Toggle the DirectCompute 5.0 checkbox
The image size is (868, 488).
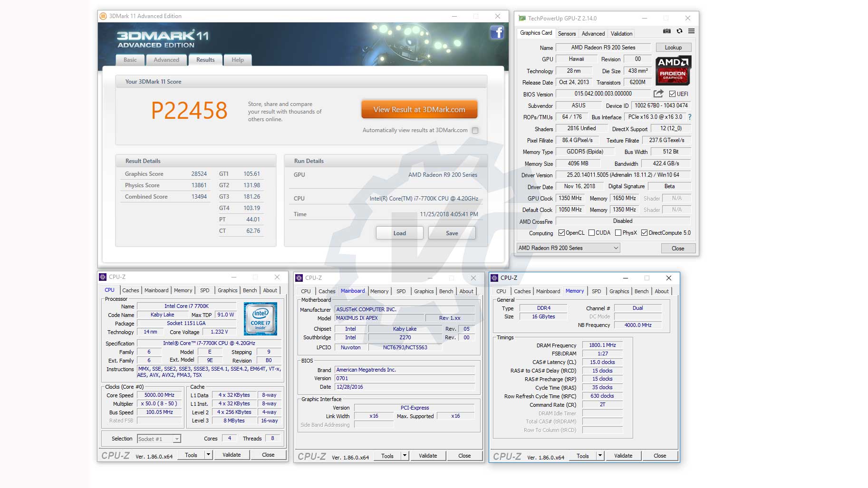644,233
